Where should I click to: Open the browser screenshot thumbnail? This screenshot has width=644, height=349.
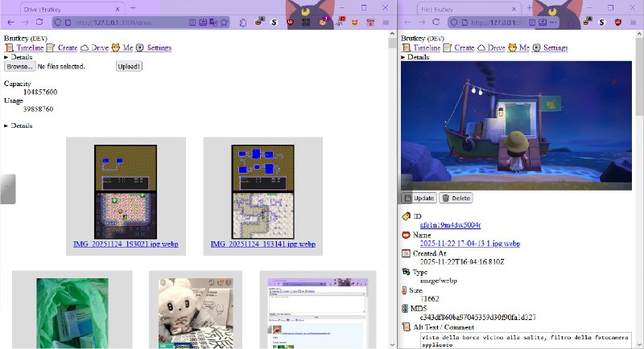click(318, 314)
